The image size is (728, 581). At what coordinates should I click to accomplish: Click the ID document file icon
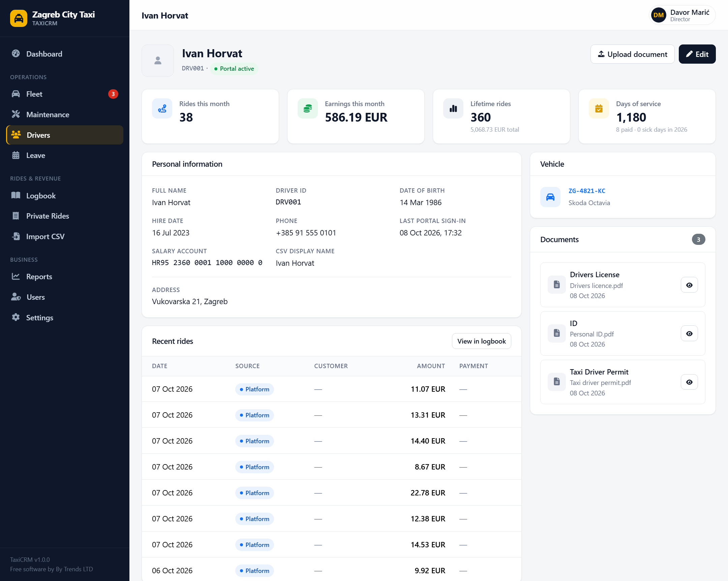click(556, 333)
